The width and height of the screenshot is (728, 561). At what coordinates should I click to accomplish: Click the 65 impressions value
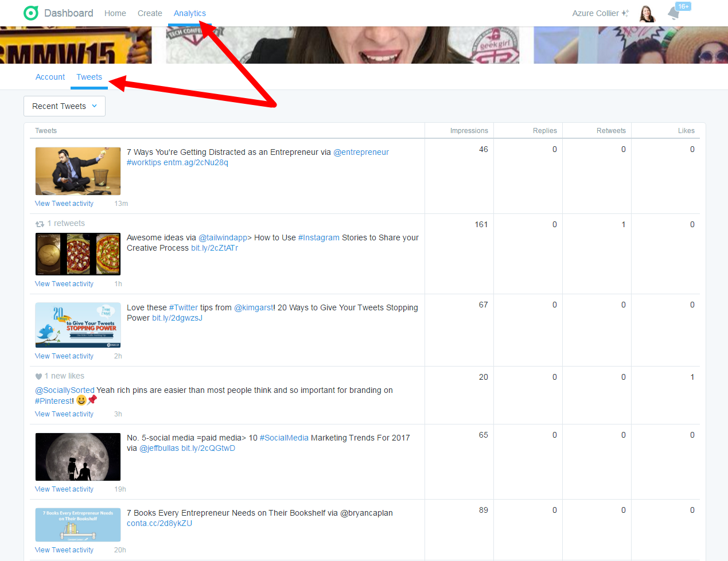[x=484, y=435]
